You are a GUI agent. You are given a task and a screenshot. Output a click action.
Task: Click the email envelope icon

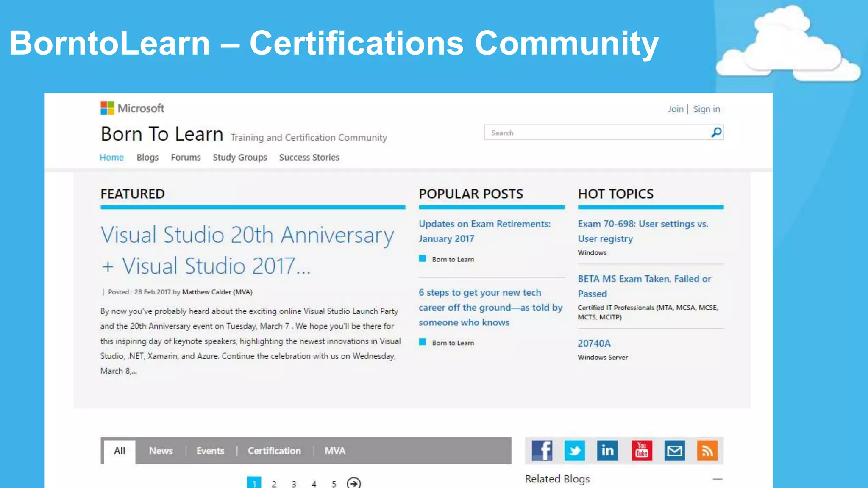click(674, 450)
